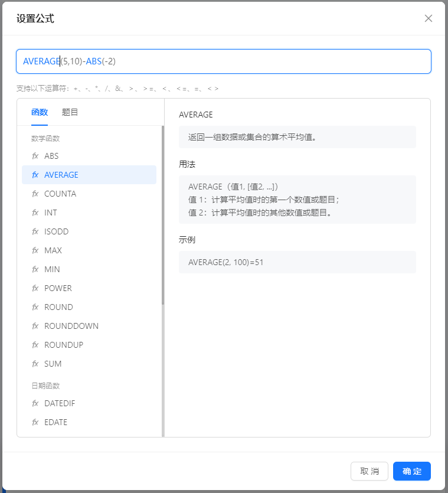
Task: Click inside the formula input field
Action: click(224, 61)
